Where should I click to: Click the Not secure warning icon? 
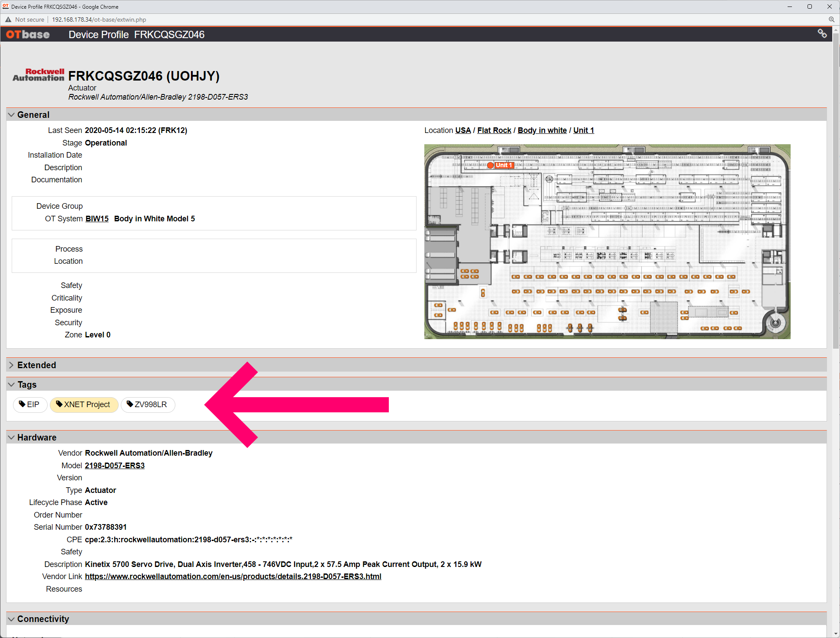click(8, 19)
